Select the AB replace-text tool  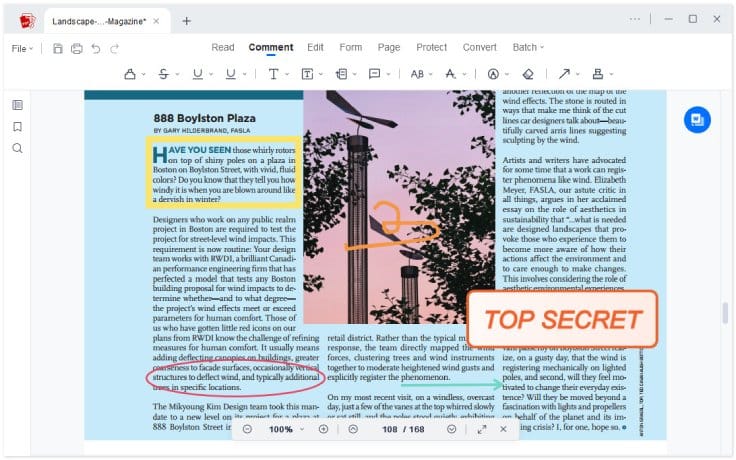(x=417, y=74)
